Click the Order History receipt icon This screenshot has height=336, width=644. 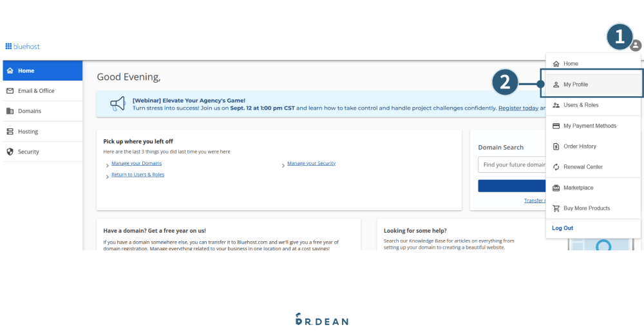[x=556, y=146]
